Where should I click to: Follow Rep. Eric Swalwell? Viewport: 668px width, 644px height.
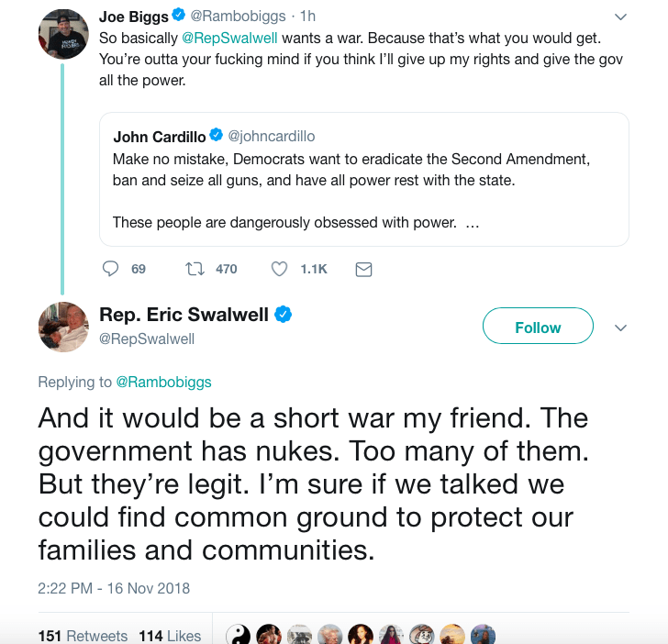pos(538,328)
